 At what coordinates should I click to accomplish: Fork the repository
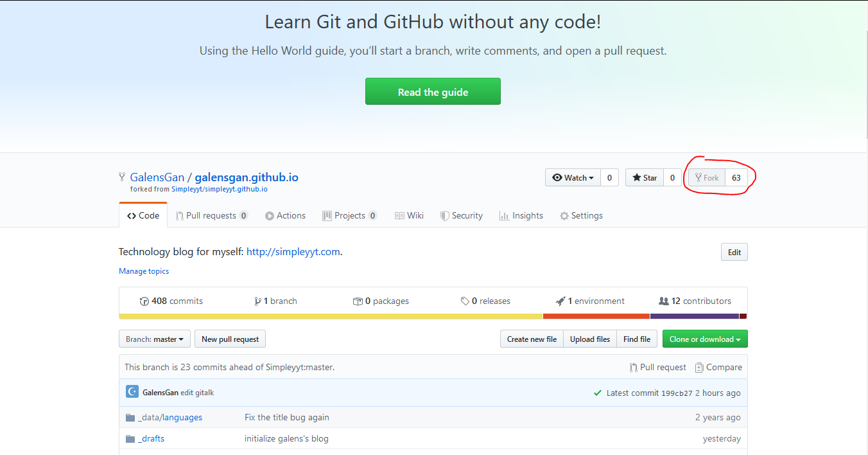(707, 178)
